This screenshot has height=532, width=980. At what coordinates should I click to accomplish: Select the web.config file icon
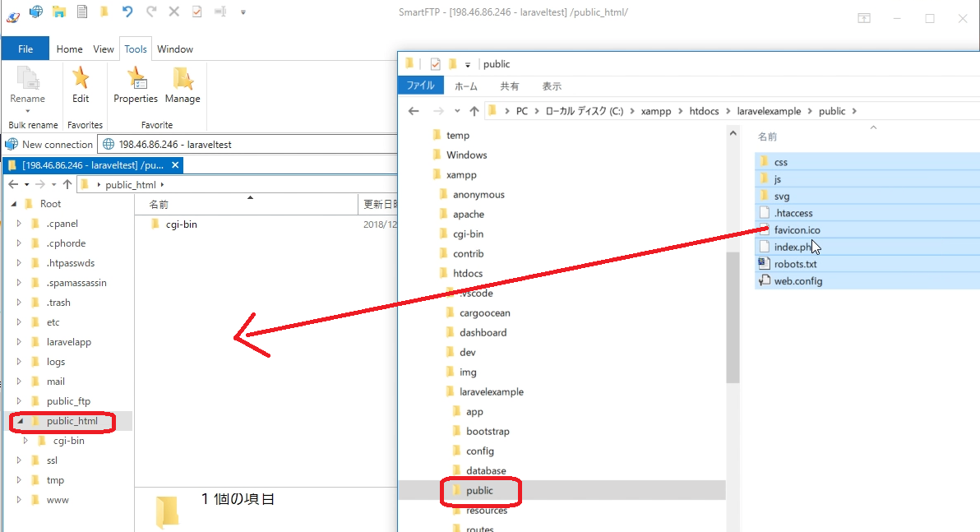pyautogui.click(x=764, y=280)
